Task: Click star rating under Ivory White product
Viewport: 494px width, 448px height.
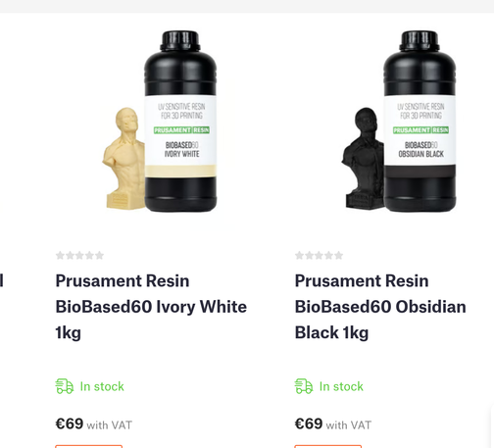Action: (x=79, y=255)
